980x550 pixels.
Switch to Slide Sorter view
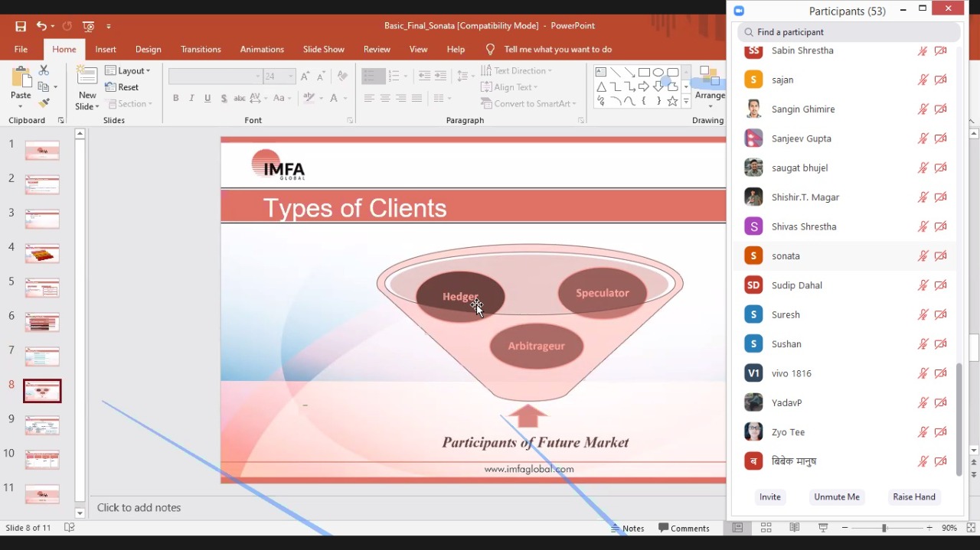[766, 528]
